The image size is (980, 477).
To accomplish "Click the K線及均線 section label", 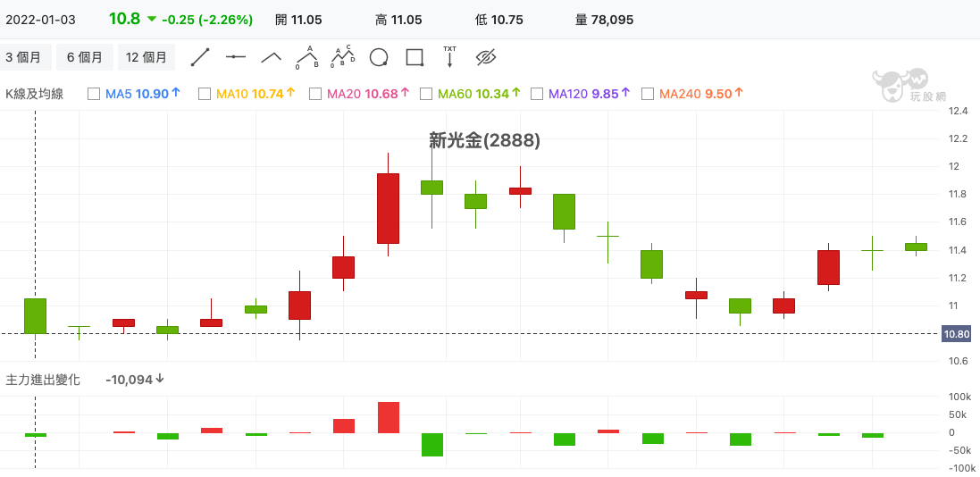I will [34, 95].
